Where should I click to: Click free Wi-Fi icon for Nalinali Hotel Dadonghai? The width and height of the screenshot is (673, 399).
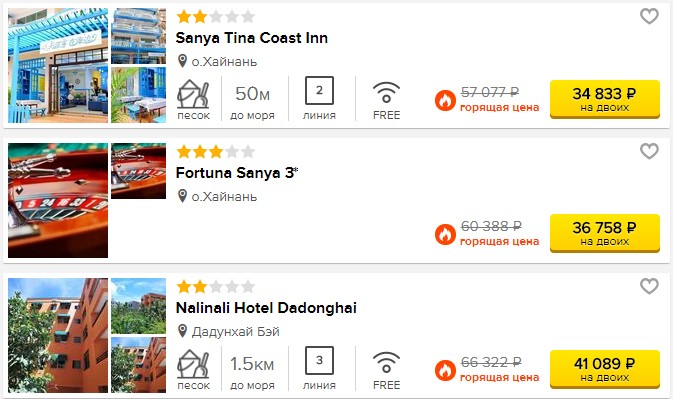[x=386, y=362]
